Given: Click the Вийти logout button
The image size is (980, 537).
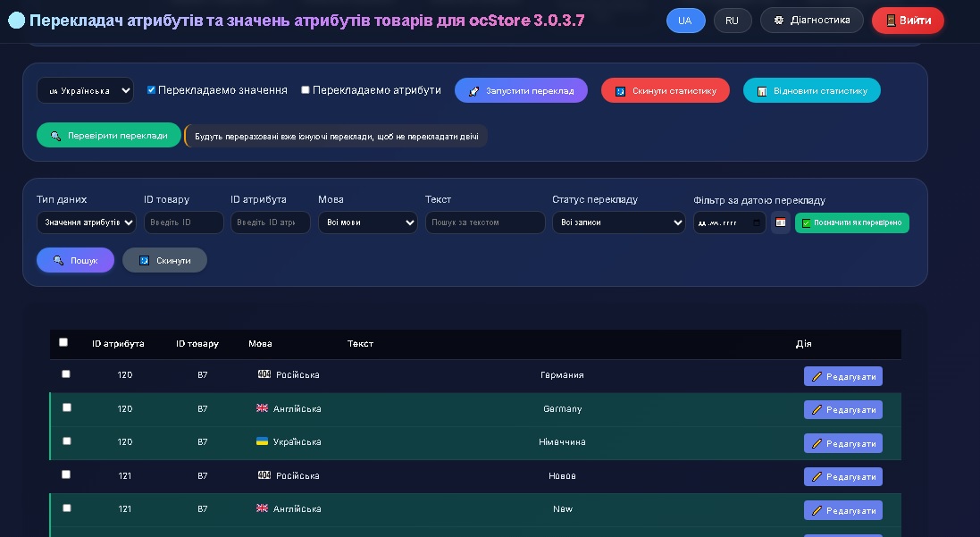Looking at the screenshot, I should pyautogui.click(x=909, y=21).
